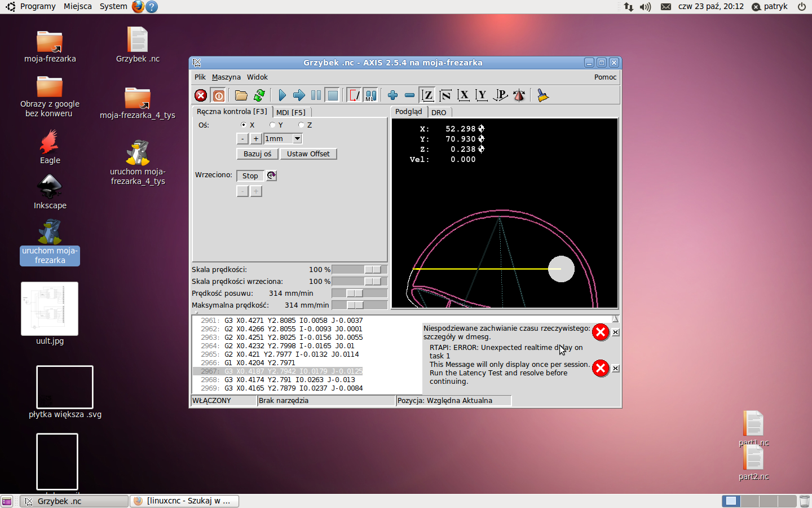Viewport: 812px width, 508px height.
Task: Open the Pomoc menu
Action: (605, 77)
